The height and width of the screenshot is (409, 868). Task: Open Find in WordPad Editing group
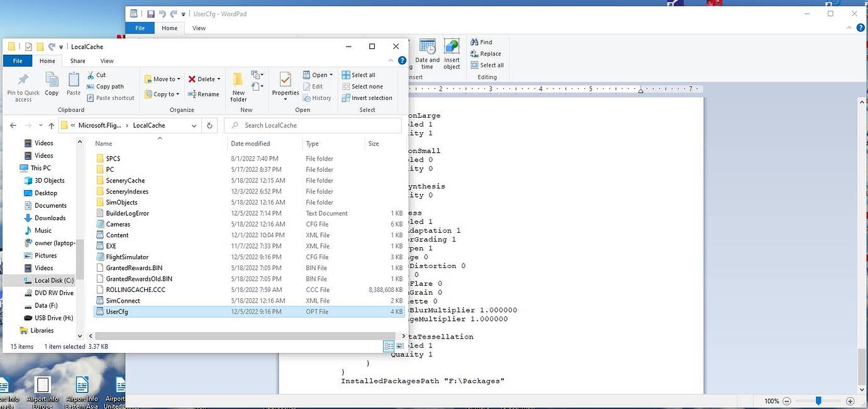(481, 42)
